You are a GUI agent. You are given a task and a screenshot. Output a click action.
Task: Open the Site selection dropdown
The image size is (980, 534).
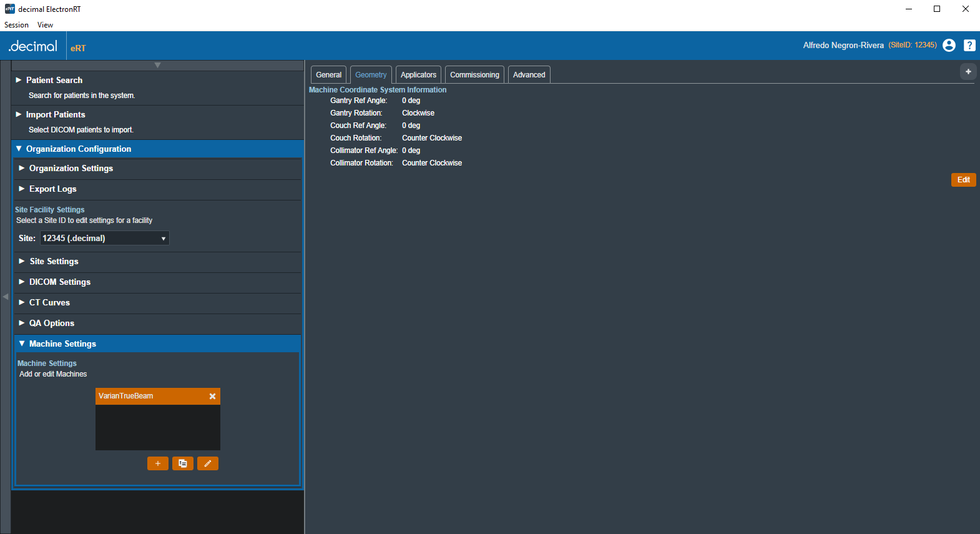click(104, 239)
